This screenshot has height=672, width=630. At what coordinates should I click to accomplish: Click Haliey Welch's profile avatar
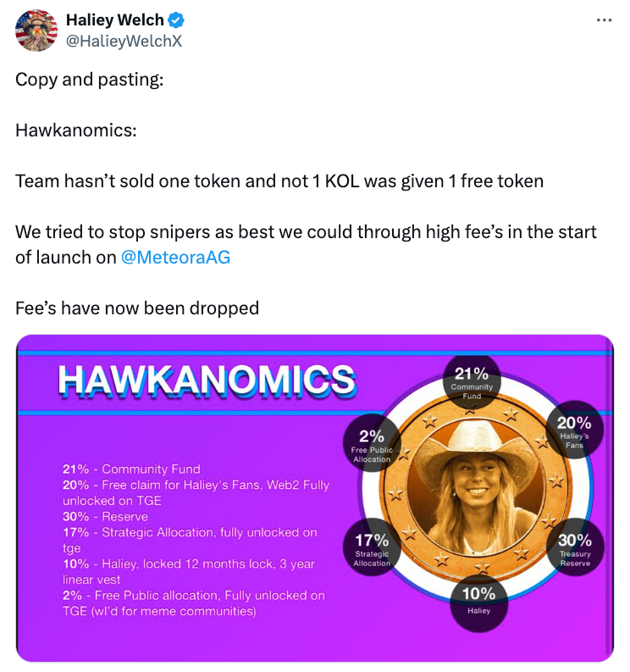(36, 31)
